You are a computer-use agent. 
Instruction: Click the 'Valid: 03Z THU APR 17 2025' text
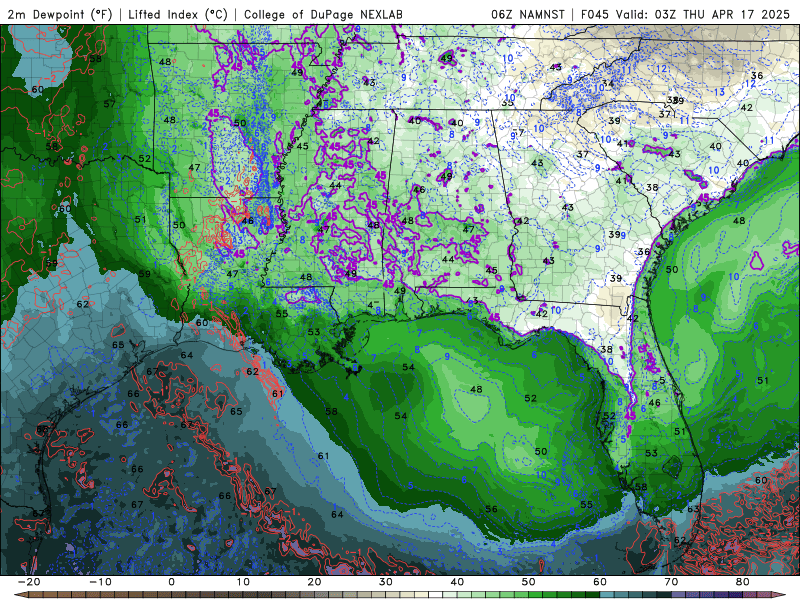(x=703, y=14)
